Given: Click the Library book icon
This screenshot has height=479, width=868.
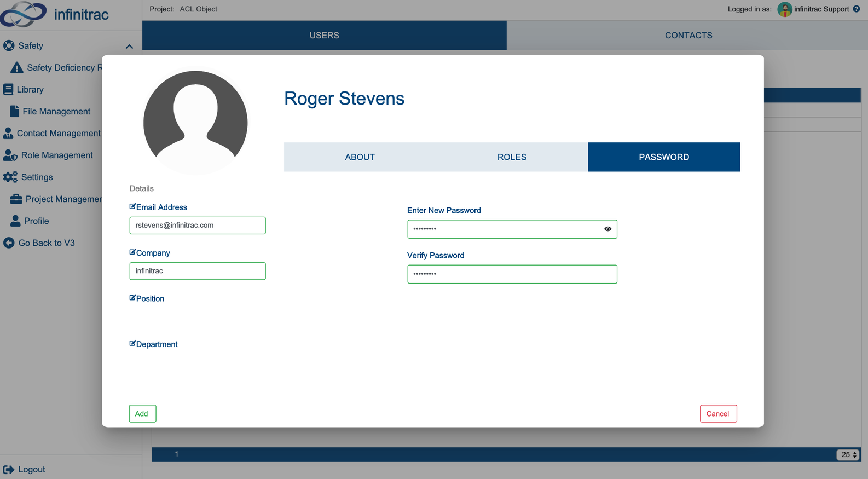Looking at the screenshot, I should (8, 89).
